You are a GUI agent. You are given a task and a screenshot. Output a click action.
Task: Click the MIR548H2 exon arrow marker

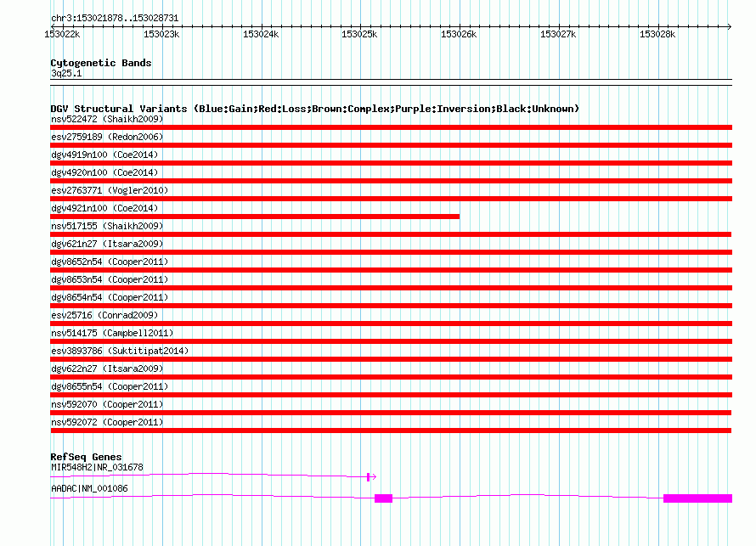pyautogui.click(x=371, y=477)
